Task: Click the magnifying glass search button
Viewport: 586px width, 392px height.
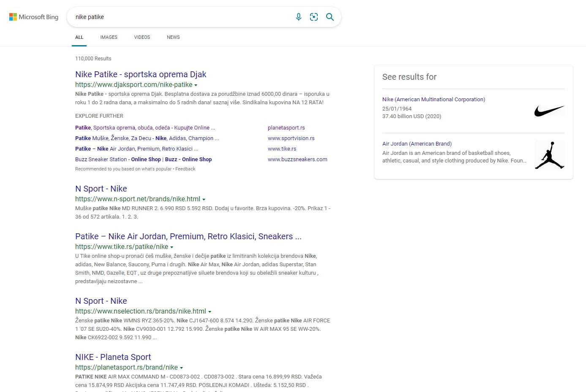Action: click(x=330, y=17)
